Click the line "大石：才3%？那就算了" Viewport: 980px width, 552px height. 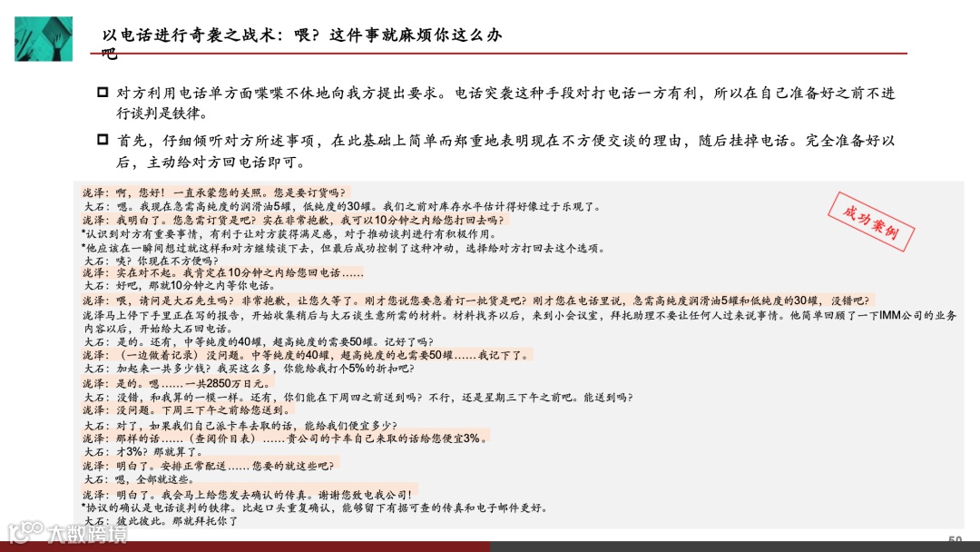(x=143, y=451)
